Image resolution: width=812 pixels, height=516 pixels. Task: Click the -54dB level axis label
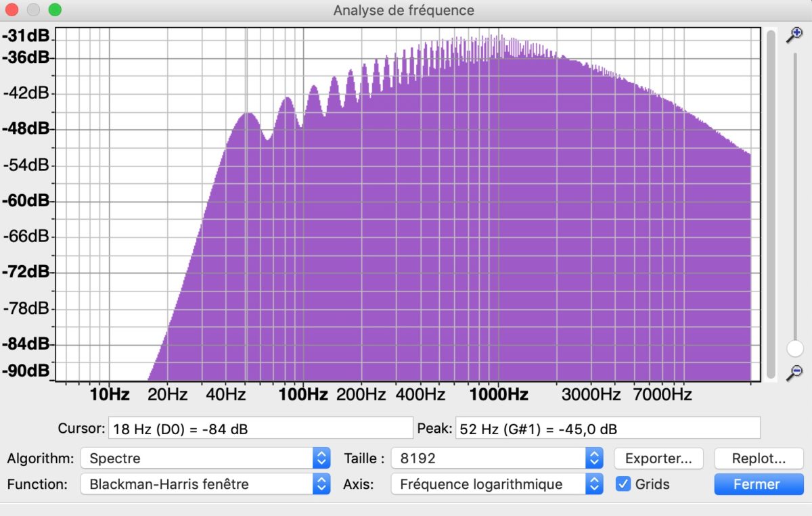click(26, 165)
